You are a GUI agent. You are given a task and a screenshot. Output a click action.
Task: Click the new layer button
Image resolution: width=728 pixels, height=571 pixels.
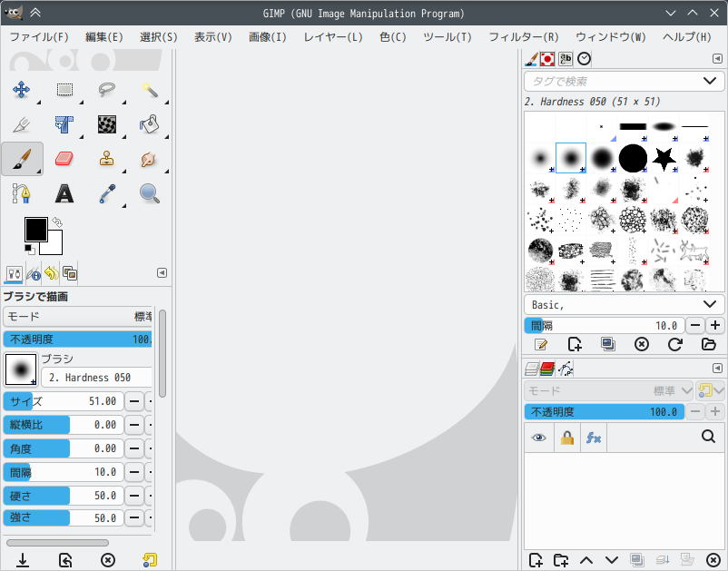[536, 560]
